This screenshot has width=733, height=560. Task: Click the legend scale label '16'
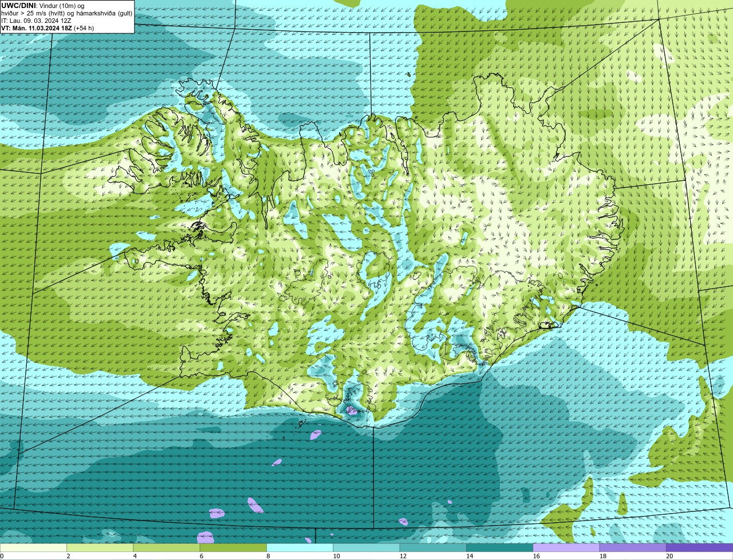[537, 556]
